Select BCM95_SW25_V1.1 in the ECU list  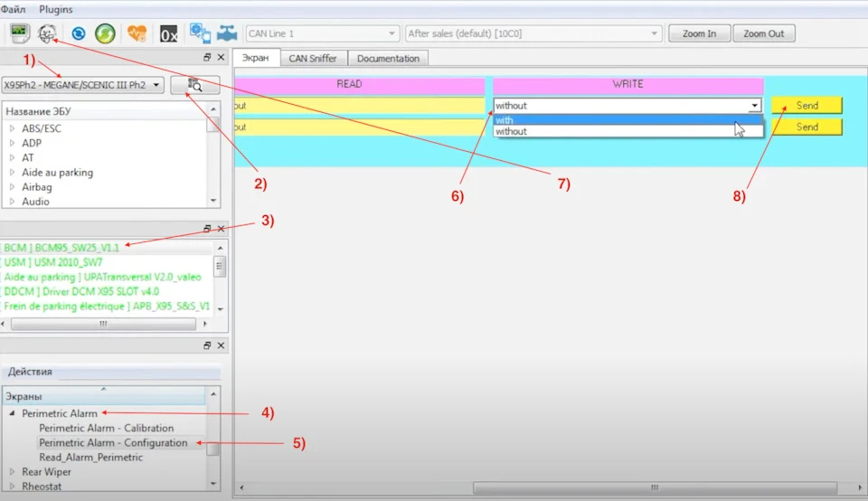point(61,248)
